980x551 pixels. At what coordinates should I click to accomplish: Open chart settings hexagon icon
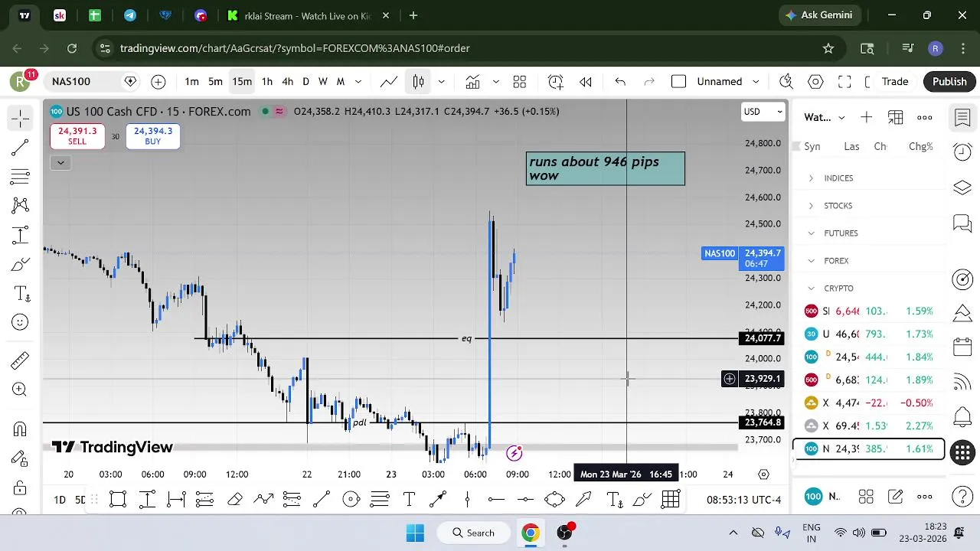point(815,82)
